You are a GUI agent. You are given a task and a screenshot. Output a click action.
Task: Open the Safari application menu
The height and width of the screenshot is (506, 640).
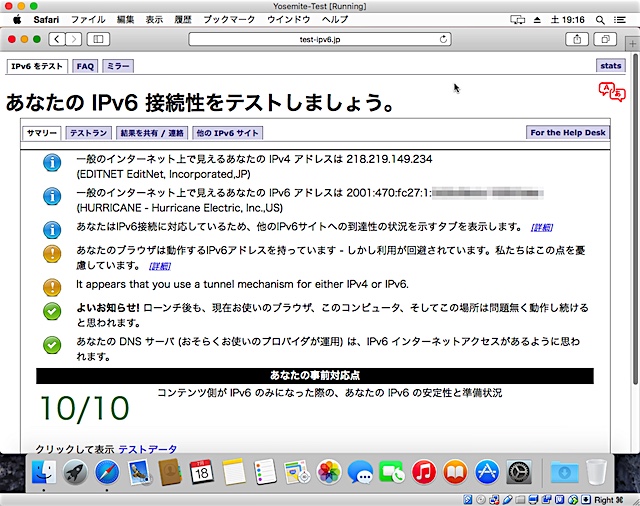46,20
